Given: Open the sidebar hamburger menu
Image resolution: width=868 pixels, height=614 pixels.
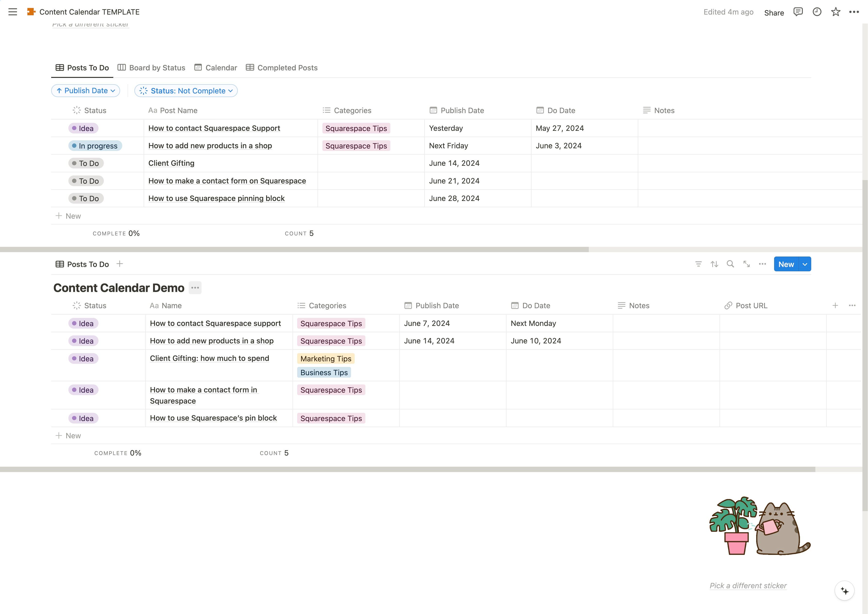Looking at the screenshot, I should coord(12,12).
